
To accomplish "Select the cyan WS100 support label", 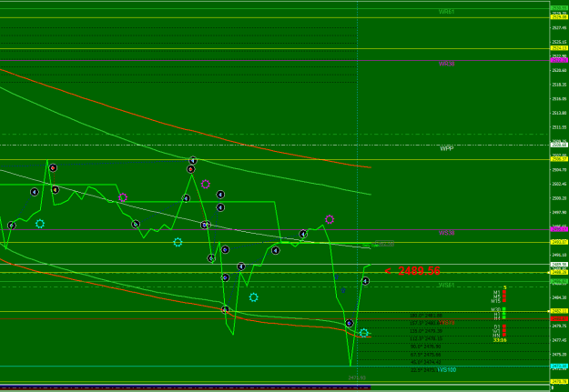I will [447, 370].
